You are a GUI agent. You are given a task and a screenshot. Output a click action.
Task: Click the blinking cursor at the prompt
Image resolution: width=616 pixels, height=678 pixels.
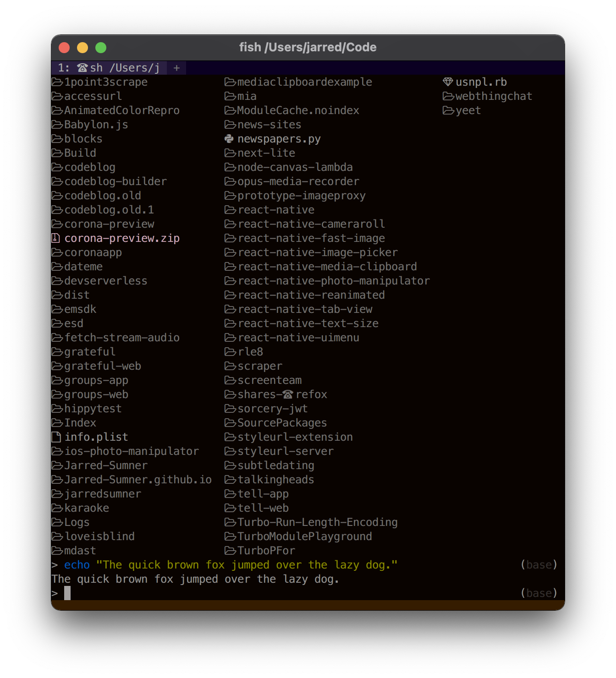67,593
